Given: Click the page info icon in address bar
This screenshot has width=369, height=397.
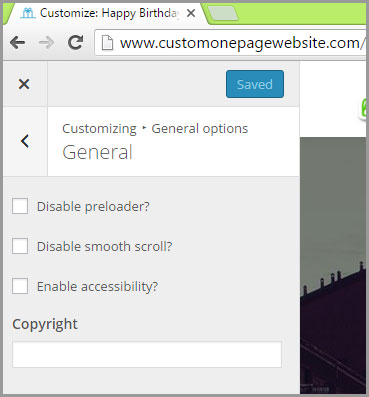Looking at the screenshot, I should pyautogui.click(x=107, y=43).
